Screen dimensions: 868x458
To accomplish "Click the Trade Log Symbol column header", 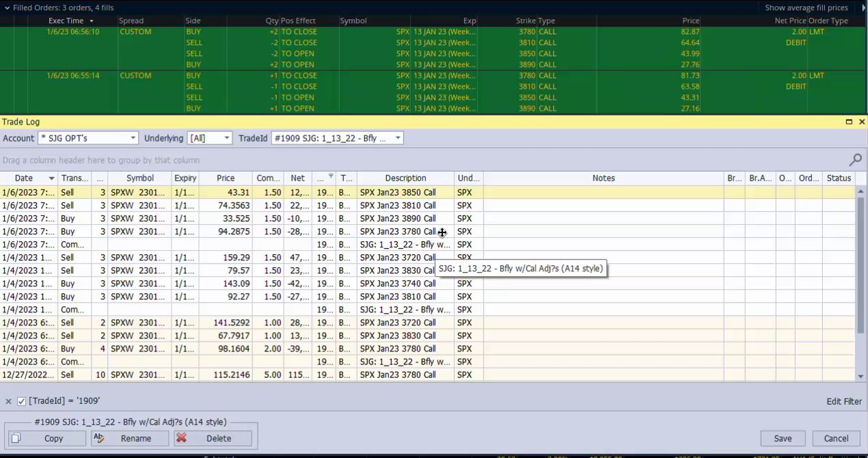I will pyautogui.click(x=139, y=178).
